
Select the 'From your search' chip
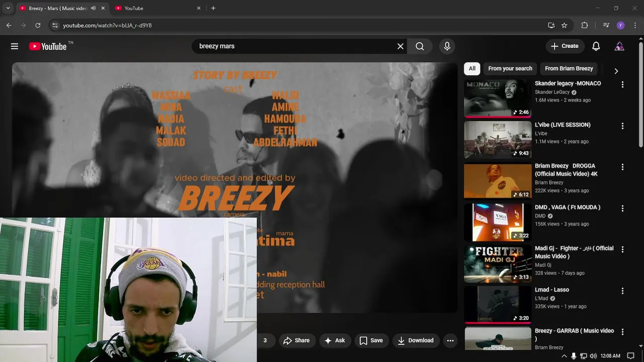(510, 68)
